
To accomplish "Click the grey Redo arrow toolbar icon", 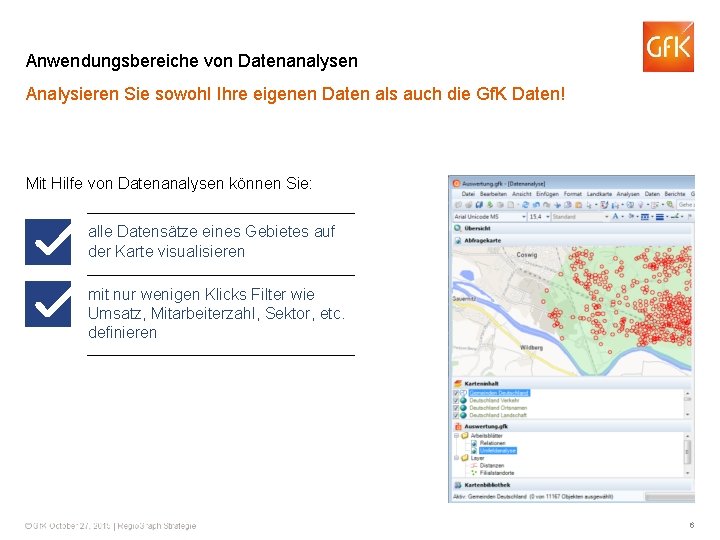I will [x=546, y=205].
